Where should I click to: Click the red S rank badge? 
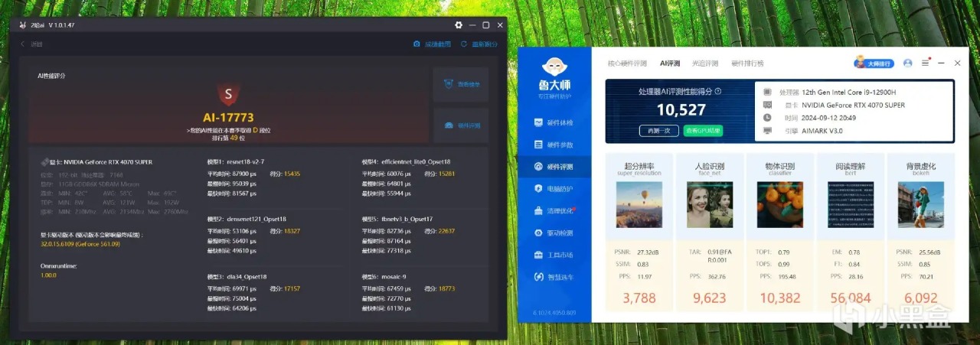pyautogui.click(x=227, y=95)
